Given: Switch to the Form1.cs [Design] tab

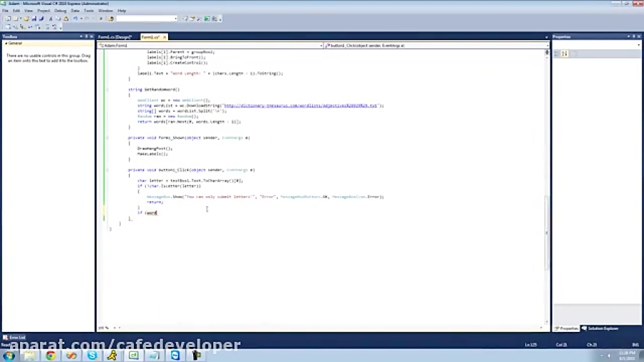Looking at the screenshot, I should [x=115, y=37].
